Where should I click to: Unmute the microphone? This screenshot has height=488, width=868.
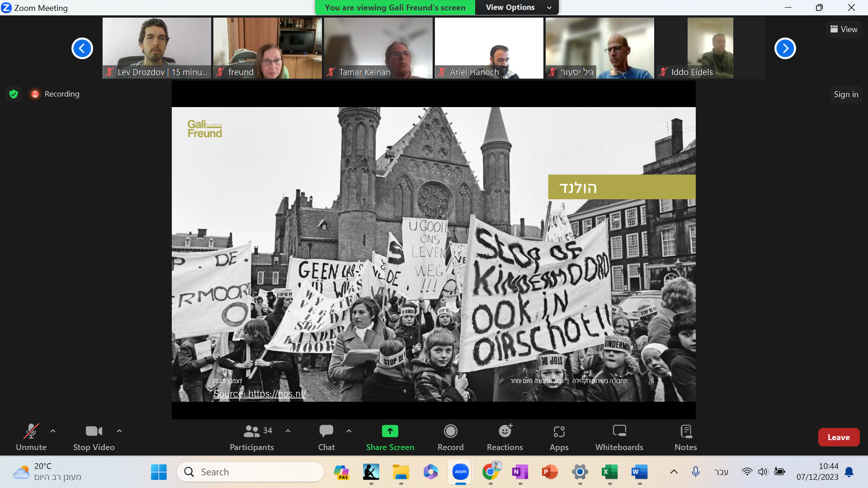tap(31, 437)
